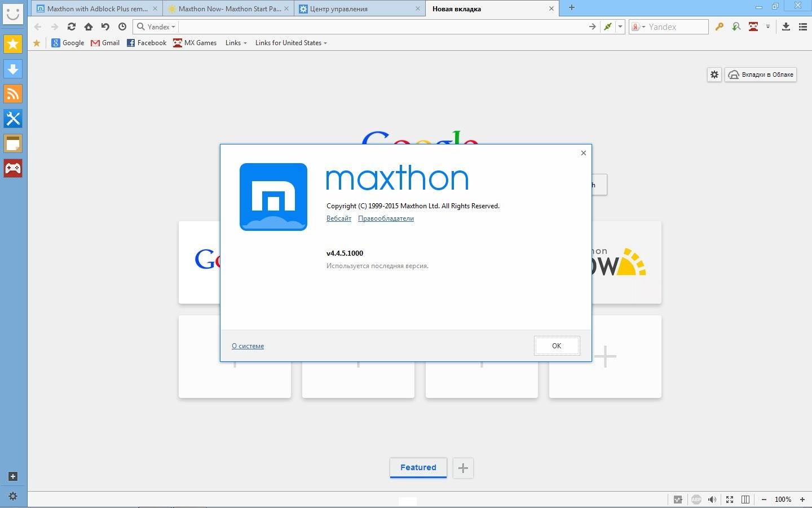Toggle split screen view in the status bar

tap(745, 500)
